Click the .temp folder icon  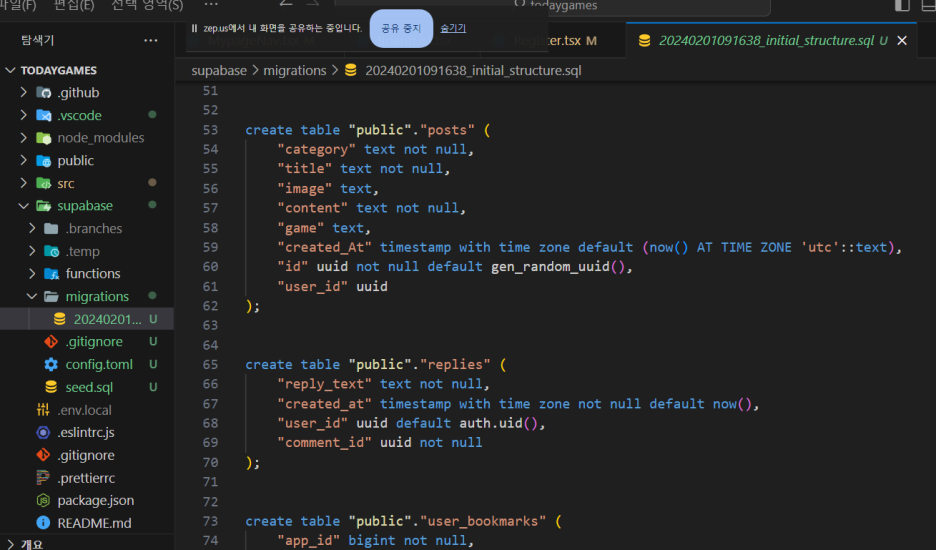[51, 251]
